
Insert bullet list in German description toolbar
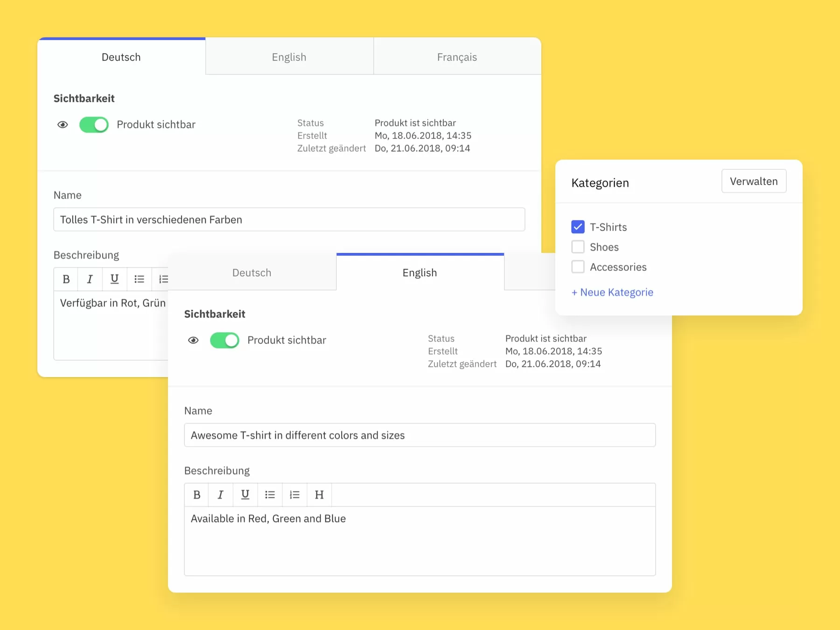[x=139, y=279]
